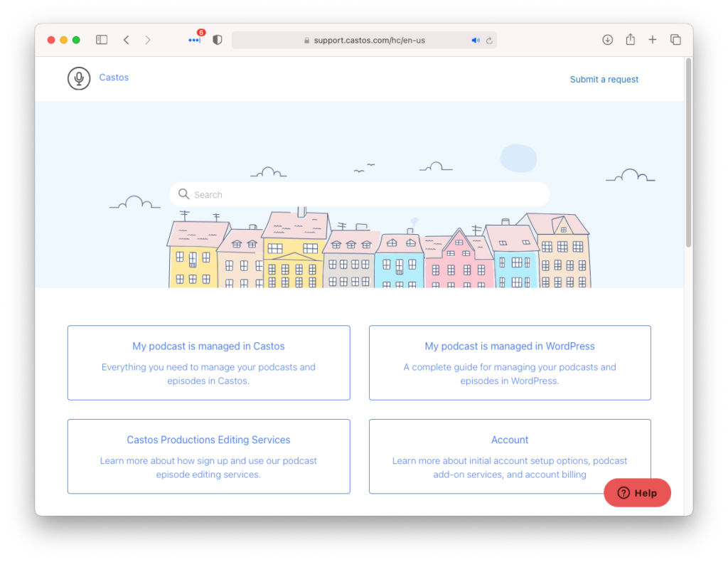Click the question mark icon in Help button

click(623, 493)
